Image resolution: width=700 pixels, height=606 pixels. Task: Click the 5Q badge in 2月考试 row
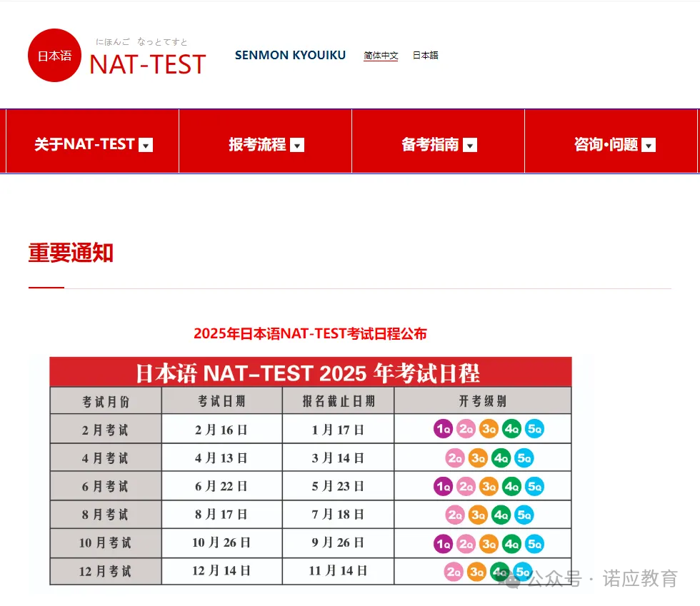pos(534,429)
